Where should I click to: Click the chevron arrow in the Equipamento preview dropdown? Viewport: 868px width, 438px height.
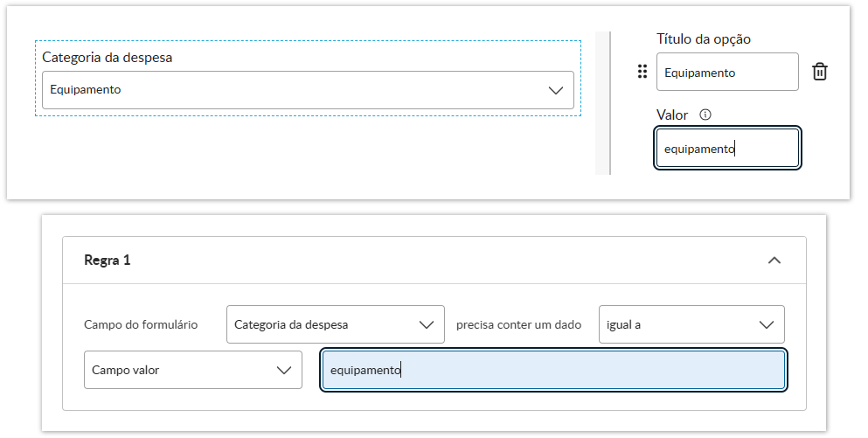(555, 90)
